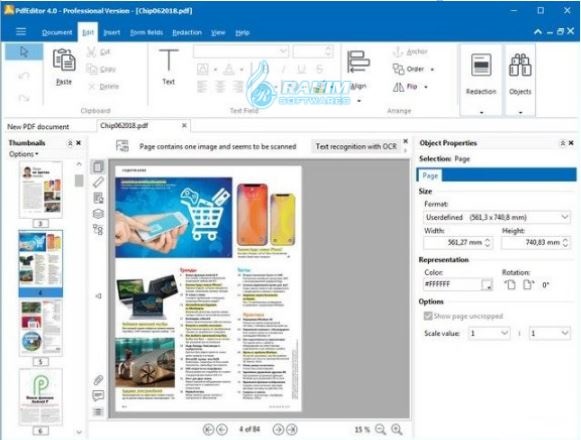Switch to the New PDF document tab
Viewport: 581px width, 440px height.
[38, 127]
